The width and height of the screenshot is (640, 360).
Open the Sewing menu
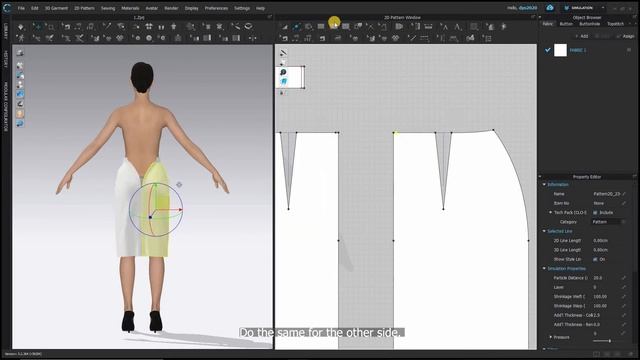(x=108, y=8)
